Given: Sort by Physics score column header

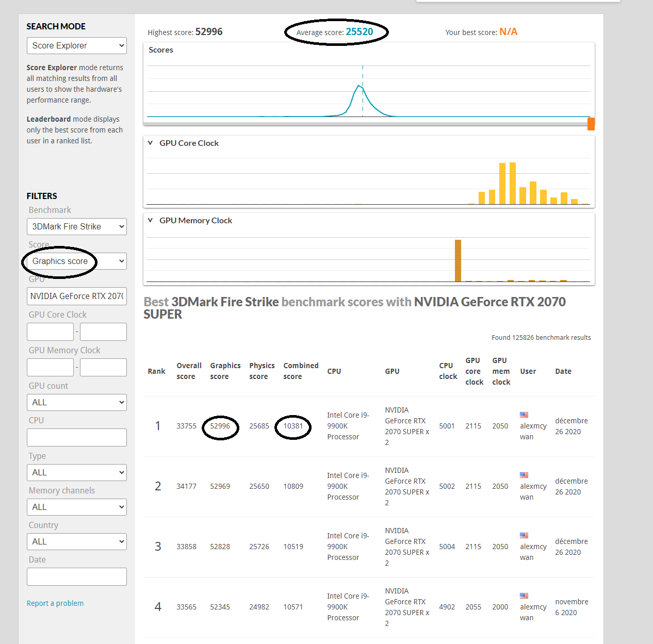Looking at the screenshot, I should pyautogui.click(x=262, y=371).
